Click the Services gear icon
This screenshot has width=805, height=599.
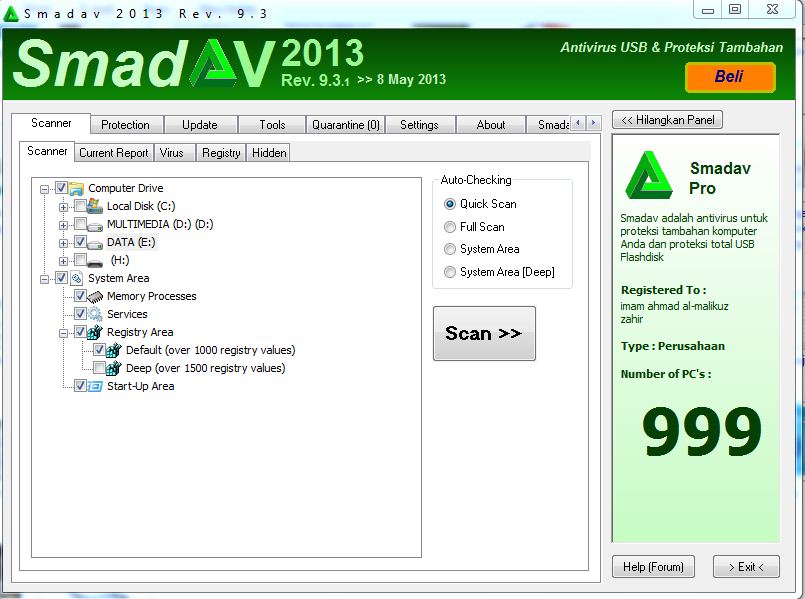point(94,314)
